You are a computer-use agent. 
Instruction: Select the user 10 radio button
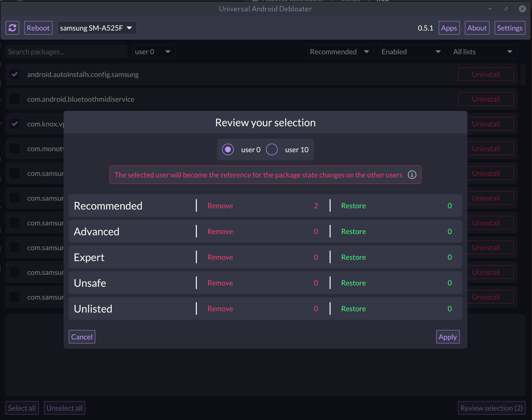(x=272, y=149)
